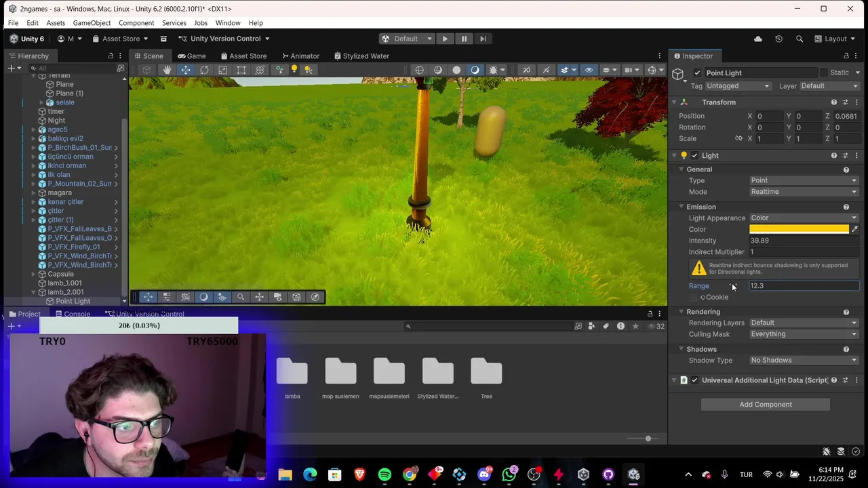Click Add Component button
This screenshot has width=868, height=488.
point(766,405)
